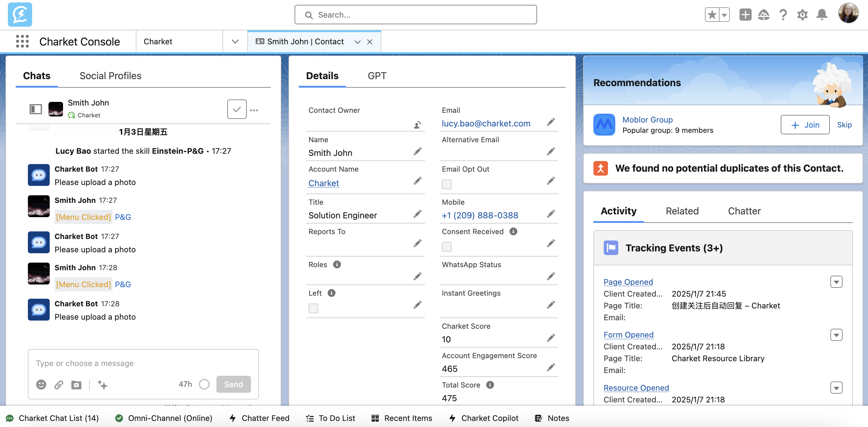
Task: Open emoji picker in message box
Action: click(41, 384)
